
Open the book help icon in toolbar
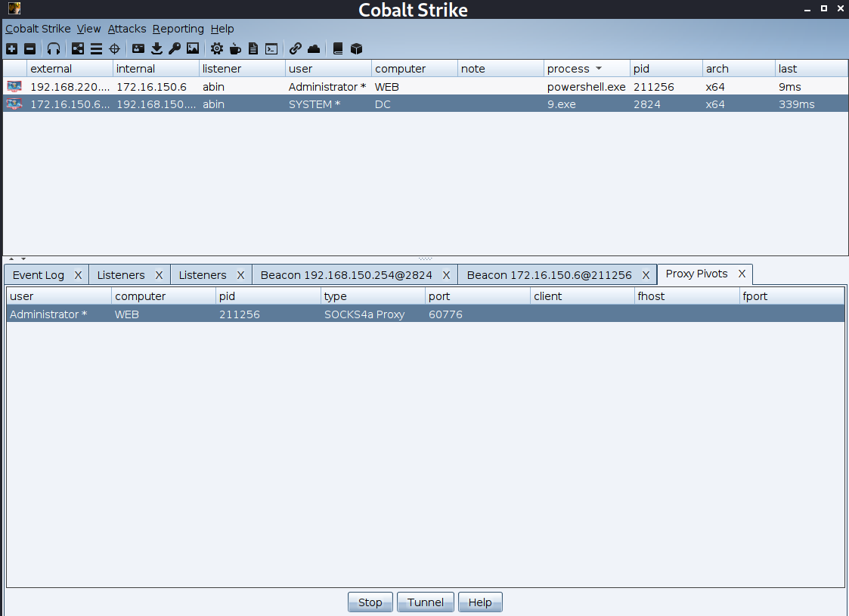(338, 48)
